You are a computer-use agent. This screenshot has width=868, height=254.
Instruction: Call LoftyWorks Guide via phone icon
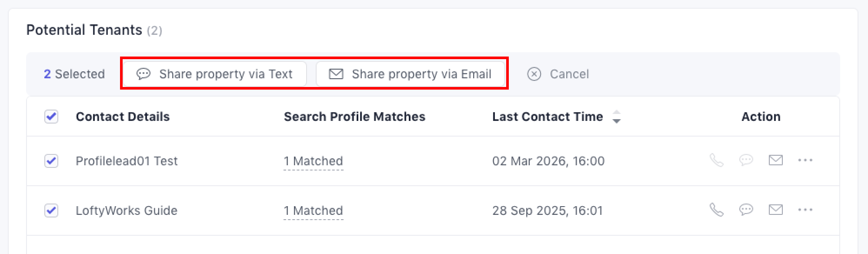pyautogui.click(x=716, y=210)
